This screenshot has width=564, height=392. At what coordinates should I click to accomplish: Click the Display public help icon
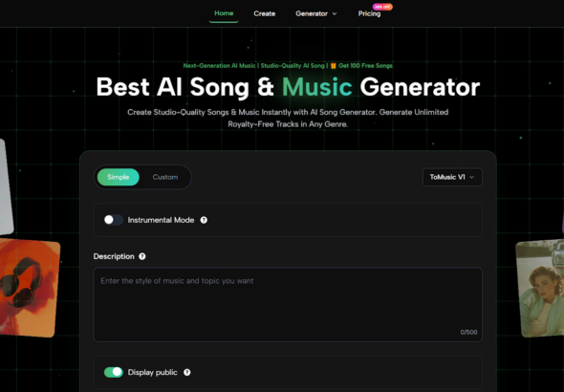point(187,372)
